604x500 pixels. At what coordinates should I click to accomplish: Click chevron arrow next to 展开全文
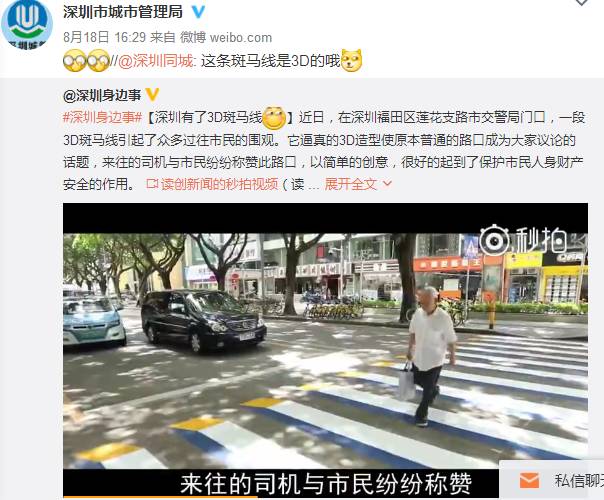pyautogui.click(x=387, y=184)
